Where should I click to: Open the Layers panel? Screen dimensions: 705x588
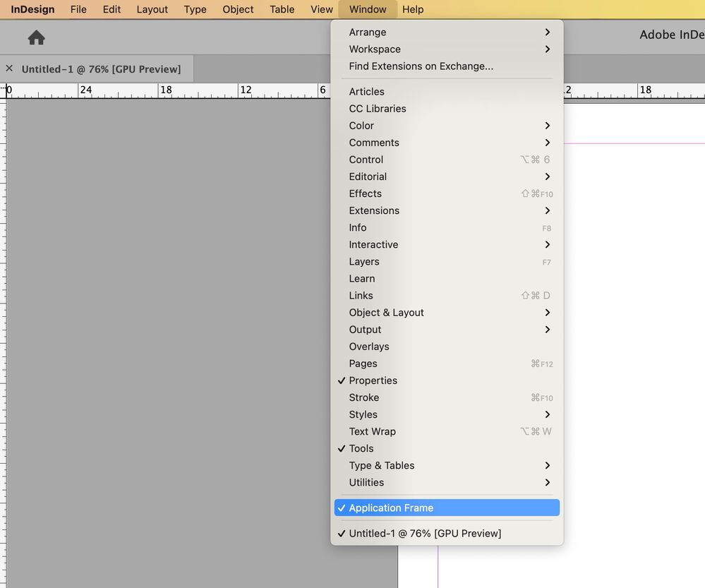(447, 261)
